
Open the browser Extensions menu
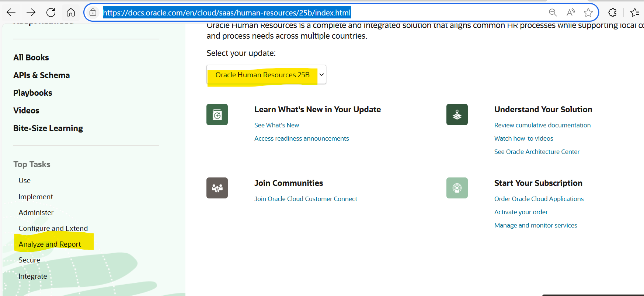[x=613, y=13]
